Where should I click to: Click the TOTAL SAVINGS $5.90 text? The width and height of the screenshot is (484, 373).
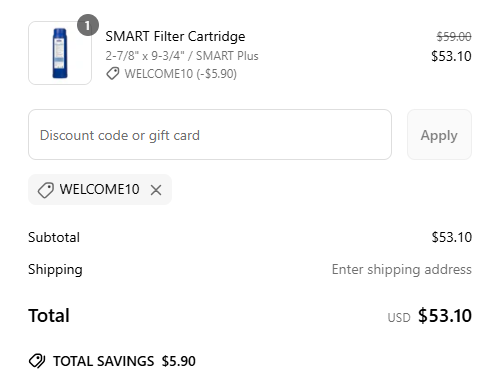[x=124, y=361]
